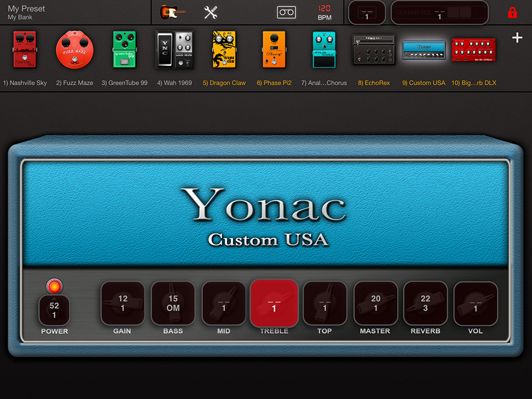The width and height of the screenshot is (532, 399).
Task: Adjust the GUITAR VOL control
Action: coord(439,11)
